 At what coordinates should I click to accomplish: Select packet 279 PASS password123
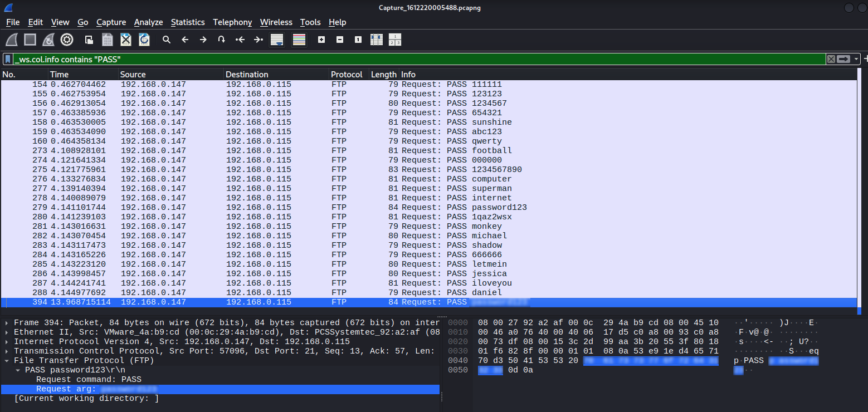tap(429, 208)
